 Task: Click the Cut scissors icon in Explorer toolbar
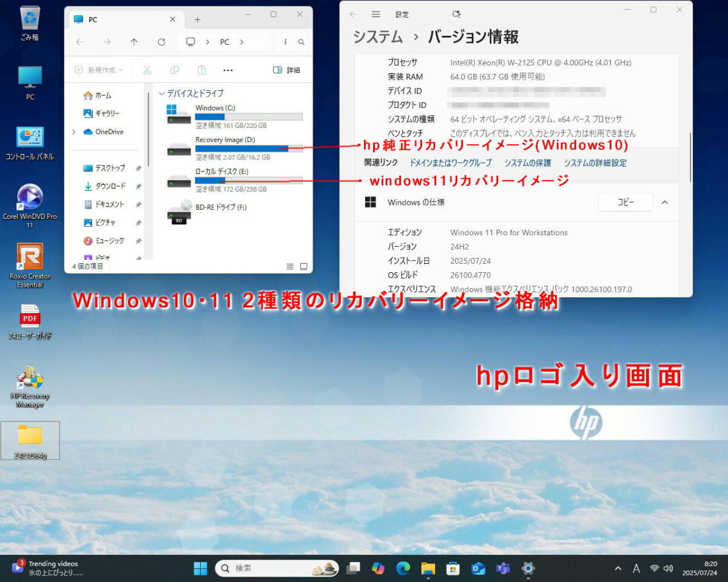click(x=147, y=70)
